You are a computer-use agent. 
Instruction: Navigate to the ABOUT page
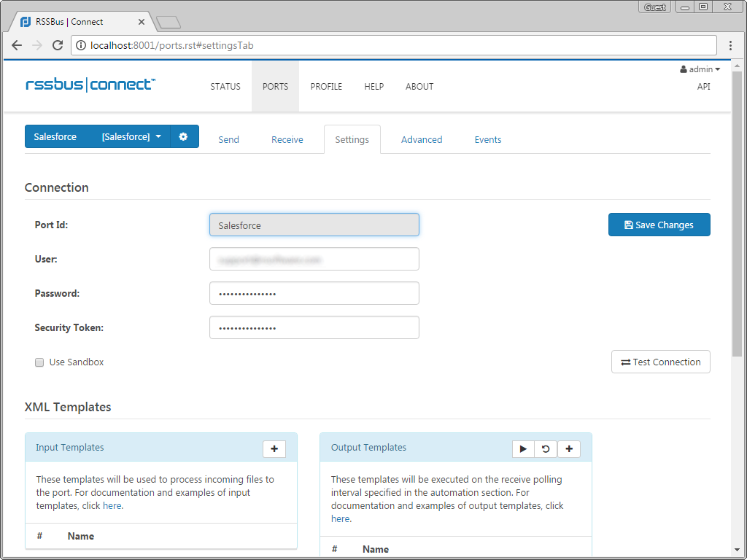[x=419, y=87]
